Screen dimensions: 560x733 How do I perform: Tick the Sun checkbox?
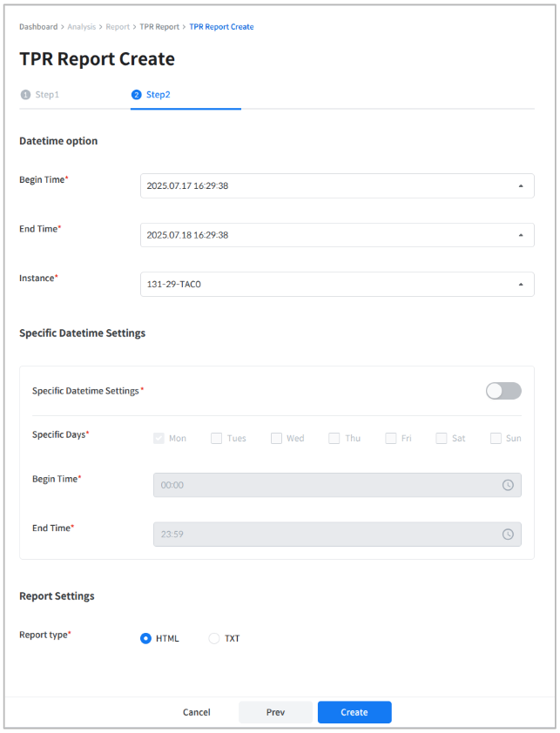click(x=496, y=438)
